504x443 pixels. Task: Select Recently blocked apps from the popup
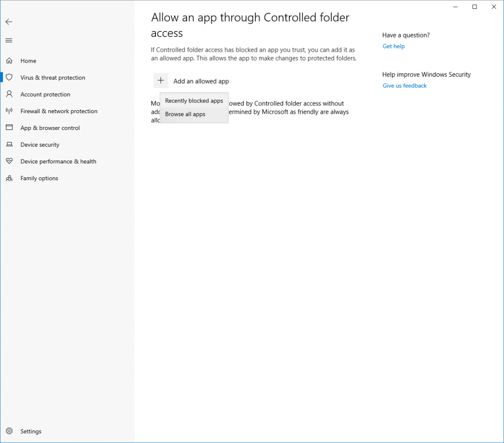(194, 101)
